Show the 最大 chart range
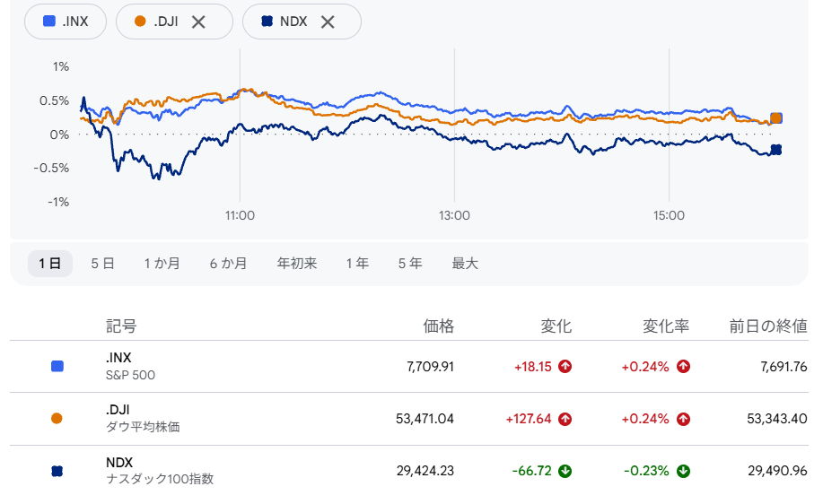 pos(465,264)
